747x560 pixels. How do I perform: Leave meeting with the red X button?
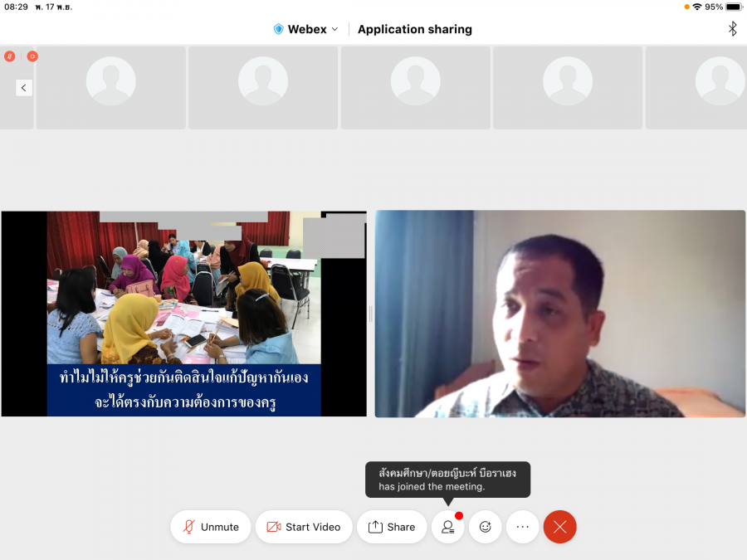click(560, 527)
